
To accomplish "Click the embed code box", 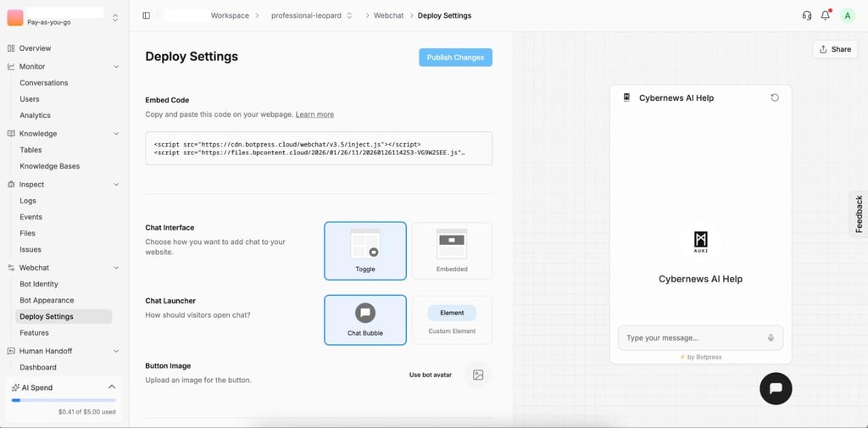I will click(x=319, y=148).
